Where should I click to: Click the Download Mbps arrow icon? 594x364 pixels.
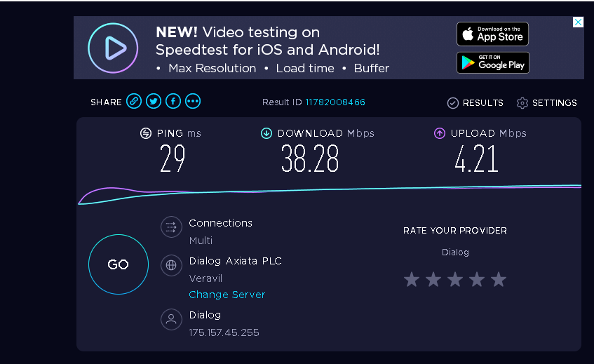coord(266,133)
